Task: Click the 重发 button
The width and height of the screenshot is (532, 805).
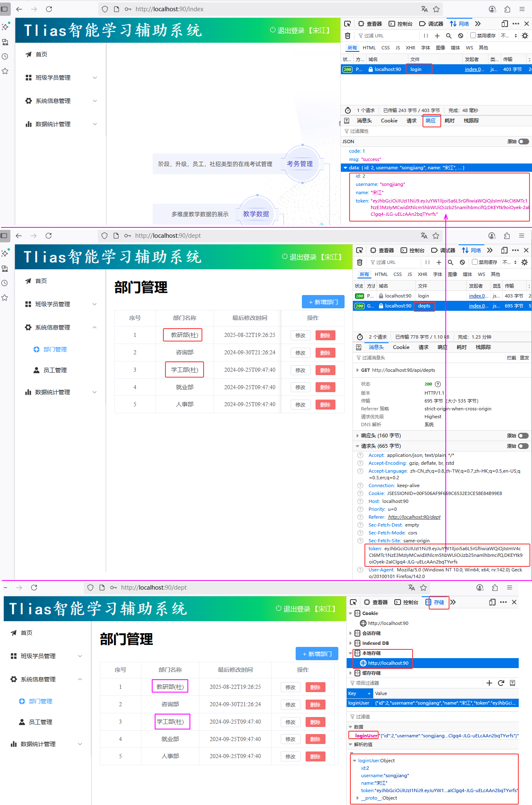Action: click(x=525, y=358)
